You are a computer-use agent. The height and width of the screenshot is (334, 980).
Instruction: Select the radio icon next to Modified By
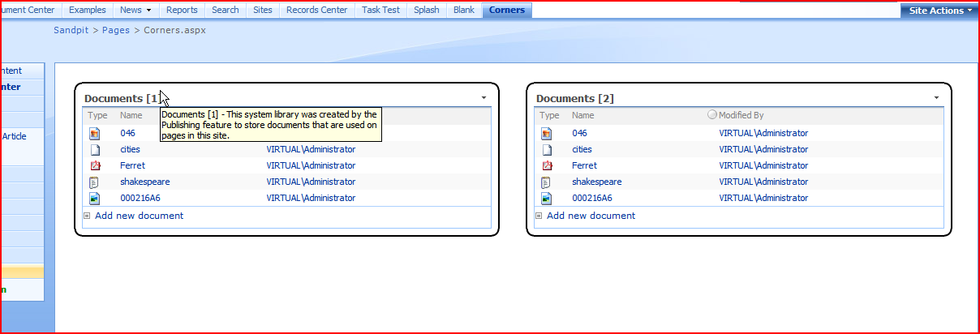[712, 116]
